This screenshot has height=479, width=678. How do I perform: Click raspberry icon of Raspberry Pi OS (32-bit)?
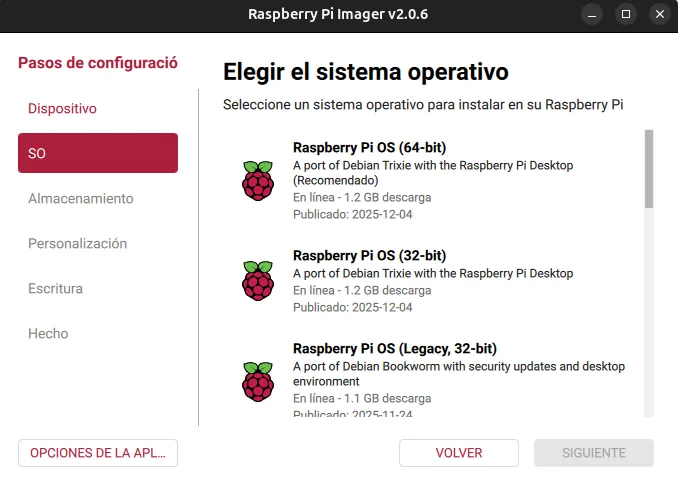258,281
